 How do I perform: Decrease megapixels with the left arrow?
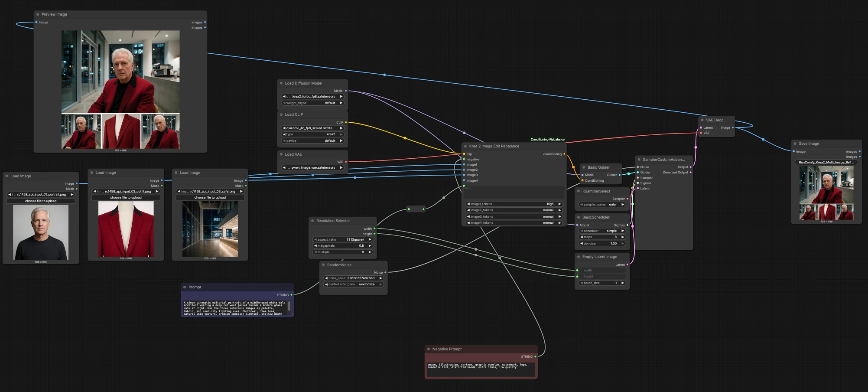(315, 245)
